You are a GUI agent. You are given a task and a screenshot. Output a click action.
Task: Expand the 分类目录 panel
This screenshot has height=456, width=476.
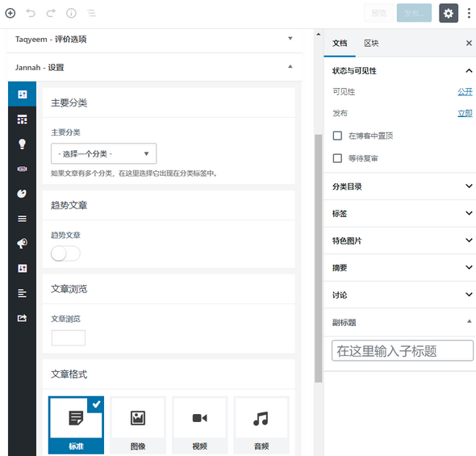(400, 186)
